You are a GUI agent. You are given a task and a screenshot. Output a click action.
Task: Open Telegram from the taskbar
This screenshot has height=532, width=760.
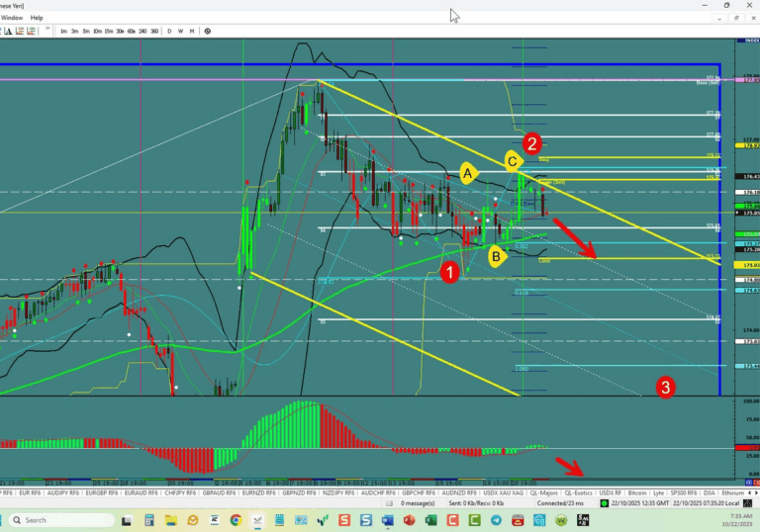pos(496,520)
